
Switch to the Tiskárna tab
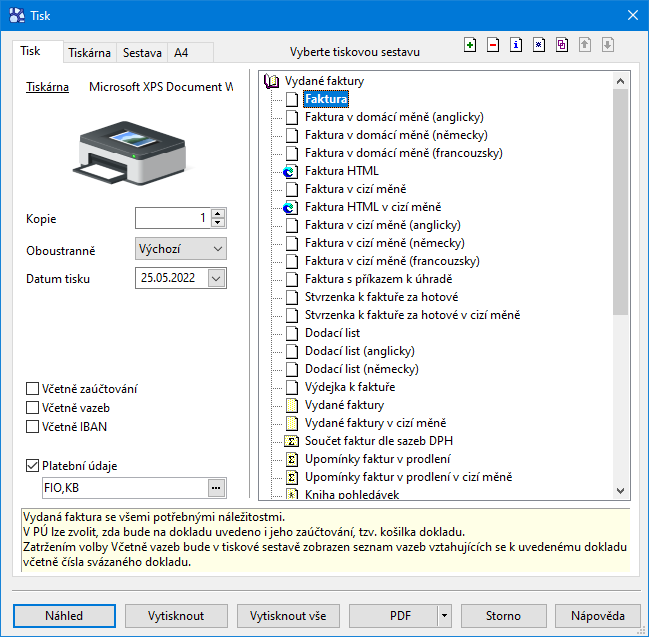89,53
